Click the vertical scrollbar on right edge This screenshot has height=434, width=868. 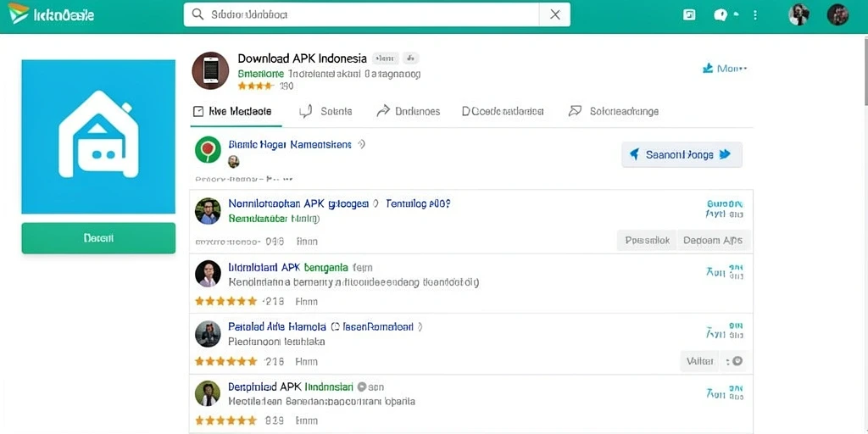pos(865,70)
